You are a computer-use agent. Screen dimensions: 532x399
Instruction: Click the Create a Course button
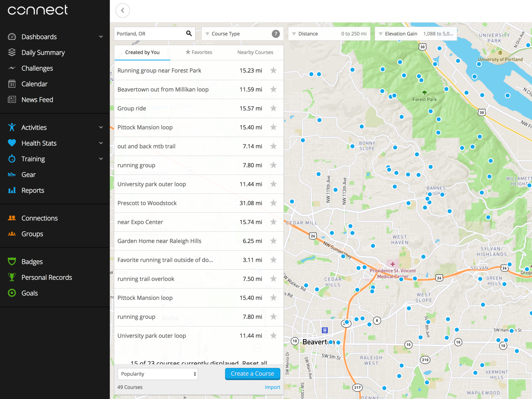pyautogui.click(x=252, y=374)
